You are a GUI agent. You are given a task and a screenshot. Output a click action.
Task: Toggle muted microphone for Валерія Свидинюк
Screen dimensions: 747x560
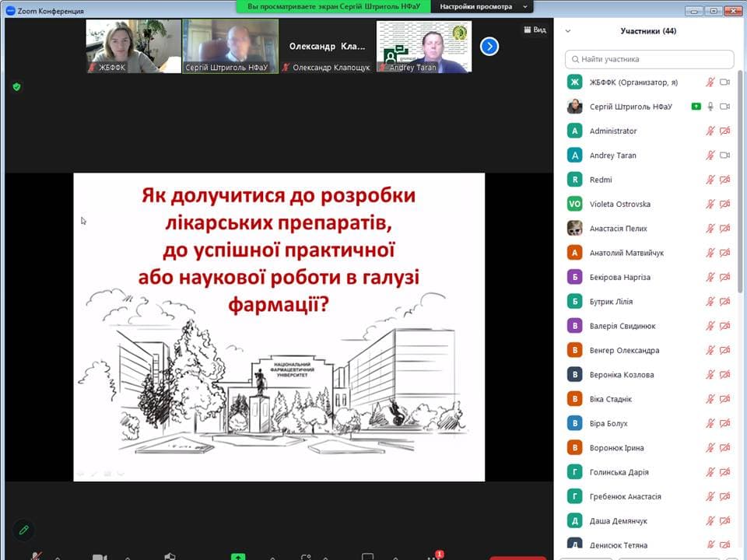710,326
